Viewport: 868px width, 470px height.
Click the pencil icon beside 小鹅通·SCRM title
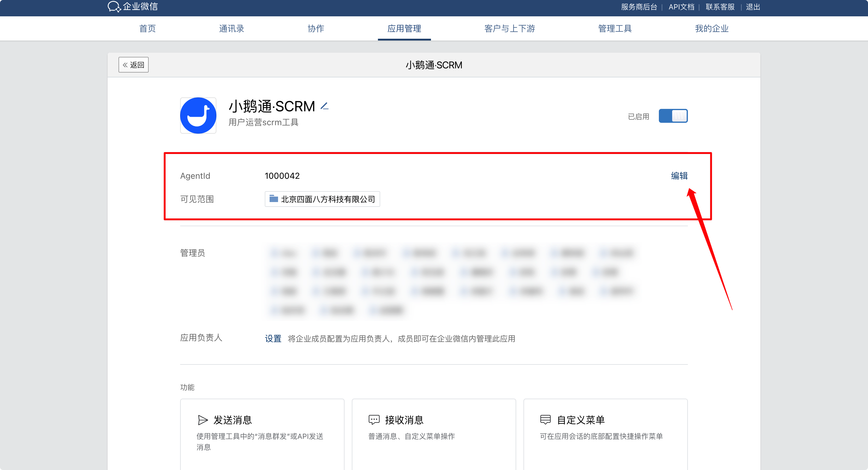[324, 106]
